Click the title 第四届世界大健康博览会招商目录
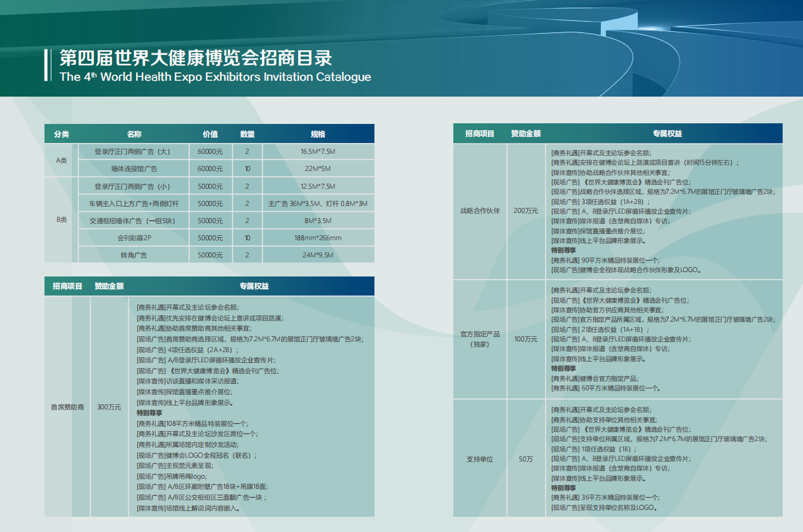Screen dimensions: 803x532 (196, 58)
